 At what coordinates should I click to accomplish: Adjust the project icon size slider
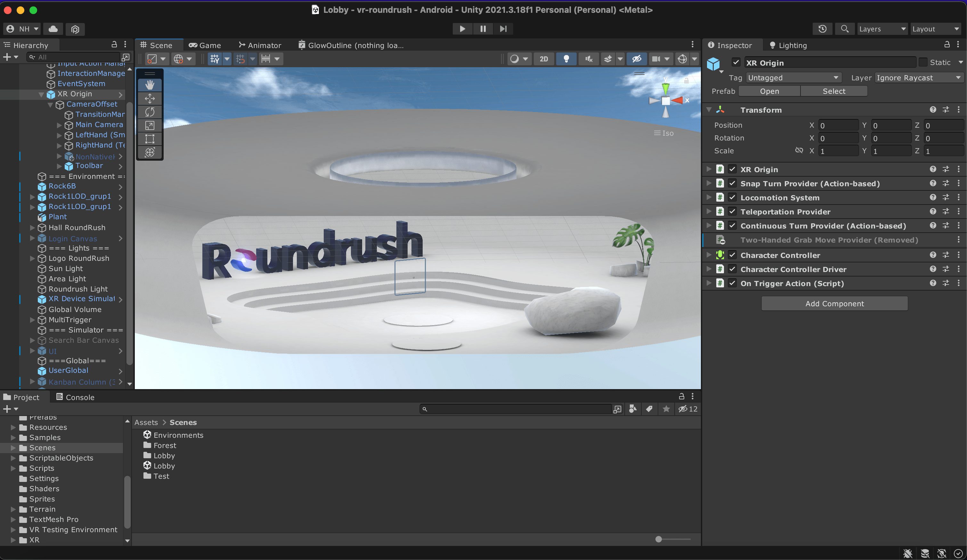coord(658,539)
